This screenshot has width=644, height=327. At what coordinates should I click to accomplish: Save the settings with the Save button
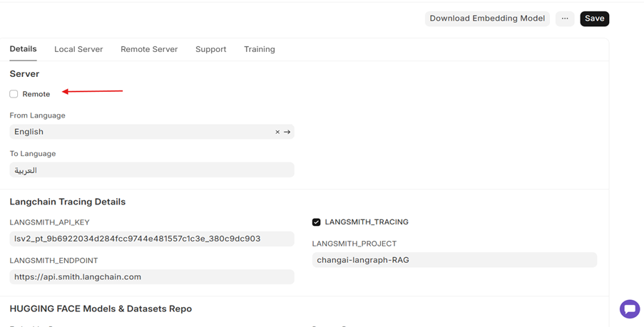point(594,19)
